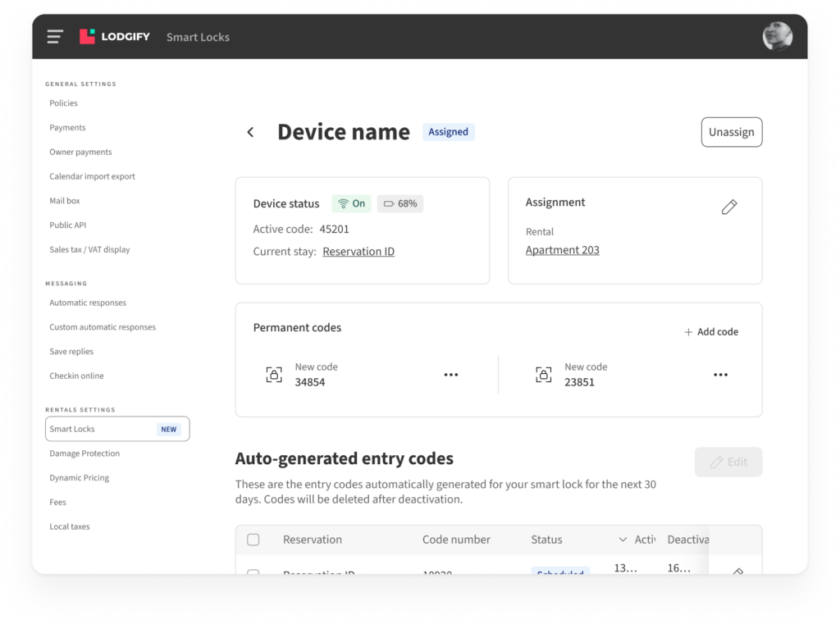Open Calendar import export settings
Screen dimensions: 840x624
pyautogui.click(x=92, y=176)
